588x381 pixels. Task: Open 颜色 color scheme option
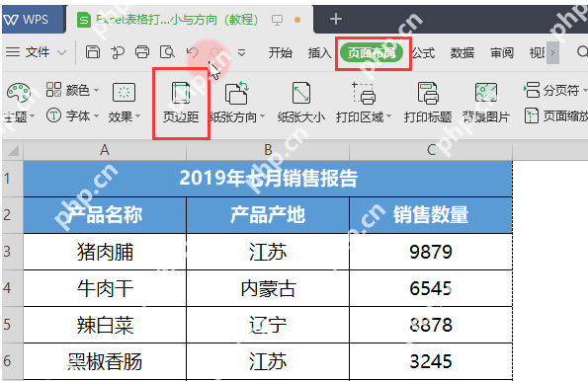(x=72, y=90)
